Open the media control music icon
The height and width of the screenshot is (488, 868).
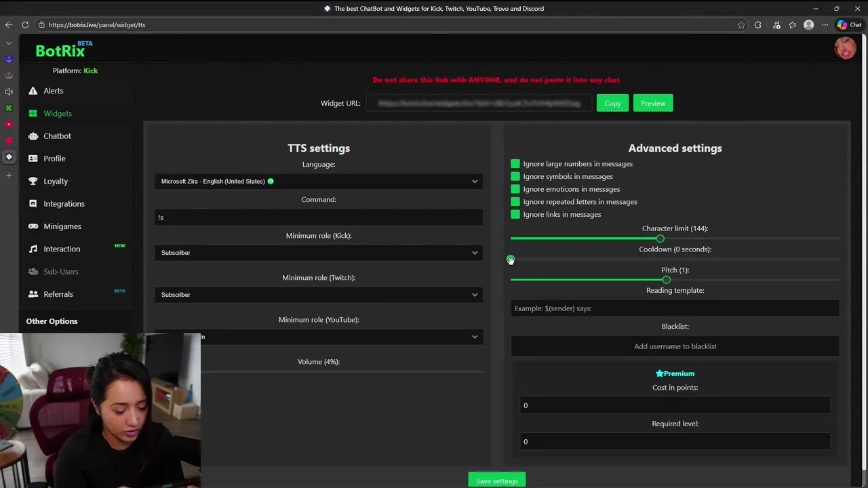(776, 24)
